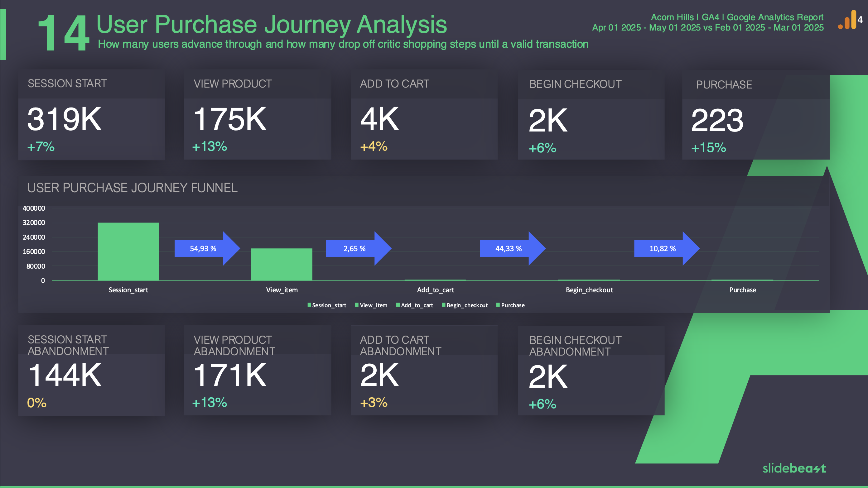
Task: Click the +6% change under checkout abandonment
Action: tap(542, 404)
